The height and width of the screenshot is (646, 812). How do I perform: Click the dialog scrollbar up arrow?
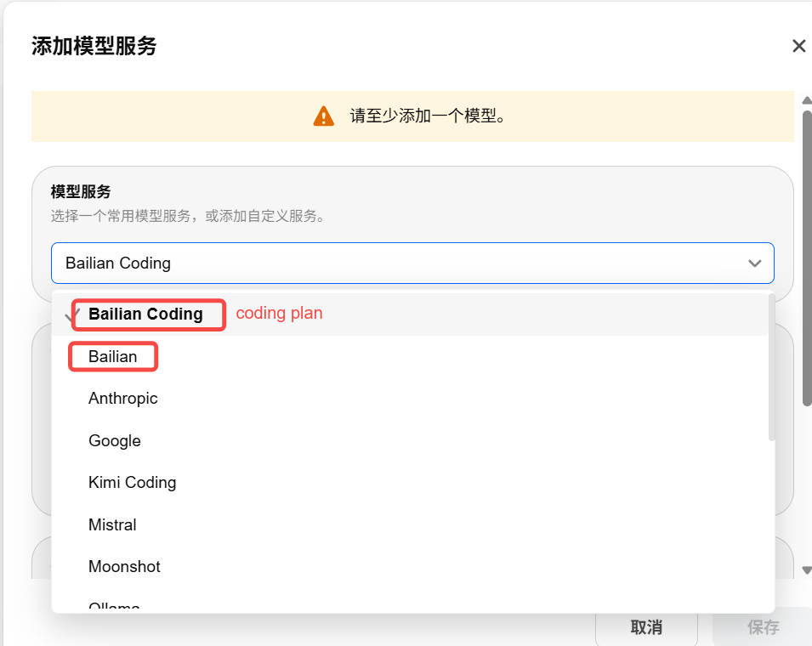pyautogui.click(x=807, y=100)
